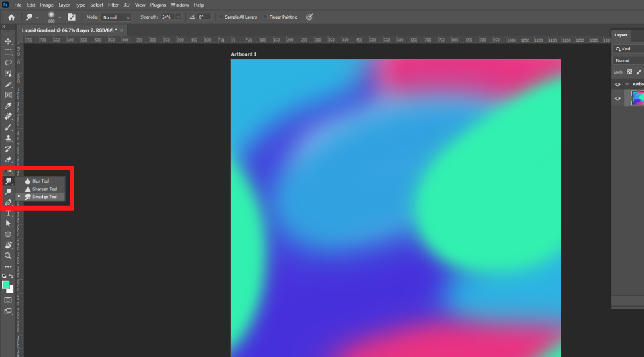The image size is (644, 357).
Task: Swap foreground and background colors
Action: pos(11,276)
